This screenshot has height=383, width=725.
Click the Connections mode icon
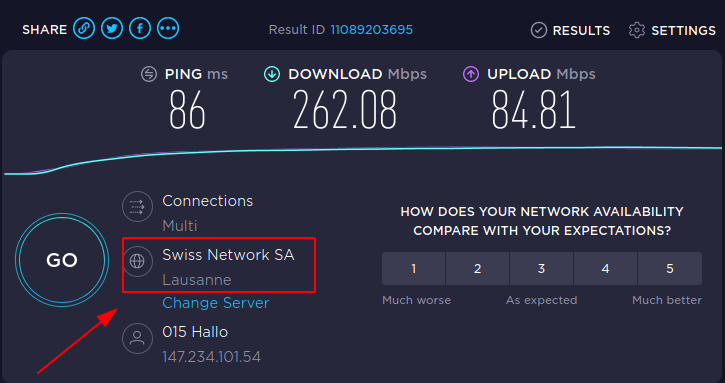pyautogui.click(x=137, y=206)
